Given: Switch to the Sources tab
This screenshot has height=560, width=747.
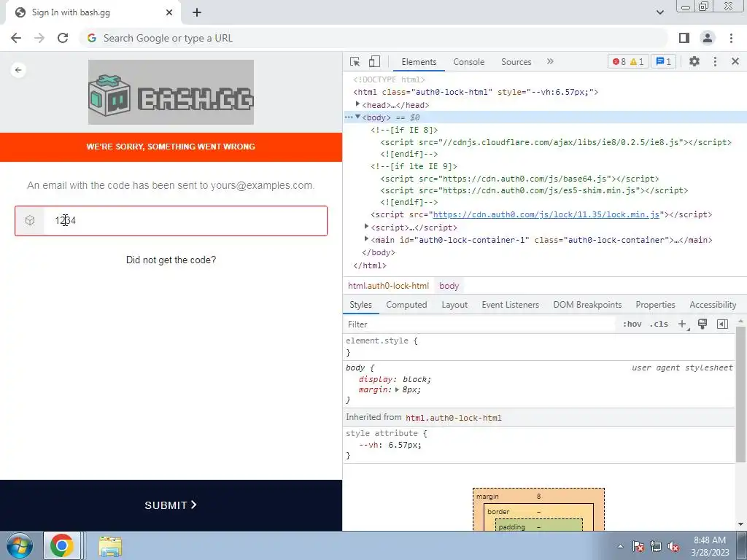Looking at the screenshot, I should point(516,62).
